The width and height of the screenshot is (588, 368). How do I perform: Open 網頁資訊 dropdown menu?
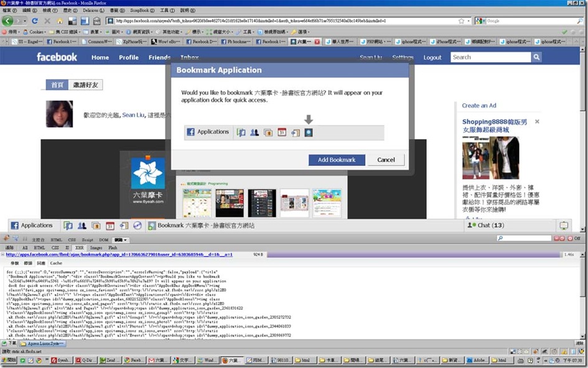(x=139, y=32)
